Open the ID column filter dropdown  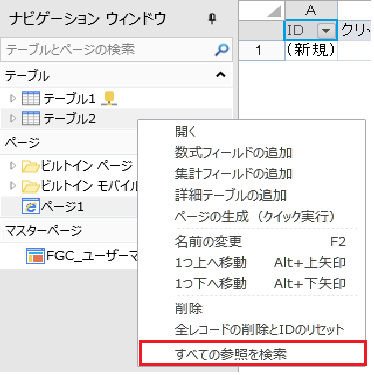pos(326,31)
